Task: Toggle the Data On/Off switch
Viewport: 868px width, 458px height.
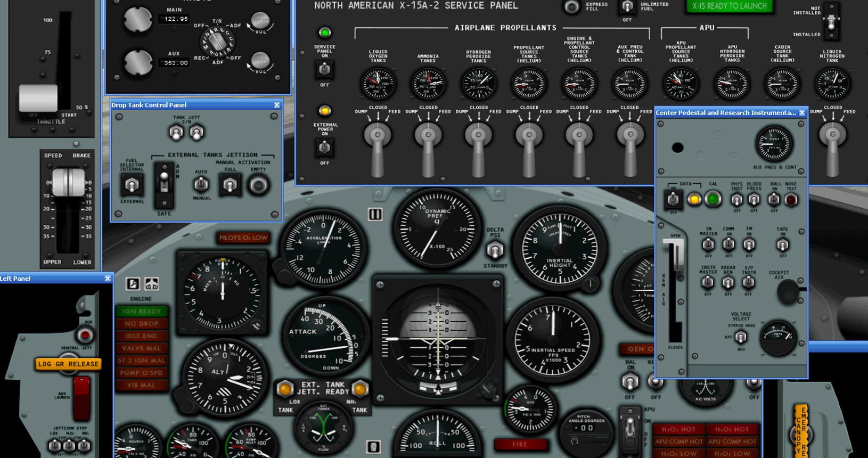Action: tap(673, 199)
